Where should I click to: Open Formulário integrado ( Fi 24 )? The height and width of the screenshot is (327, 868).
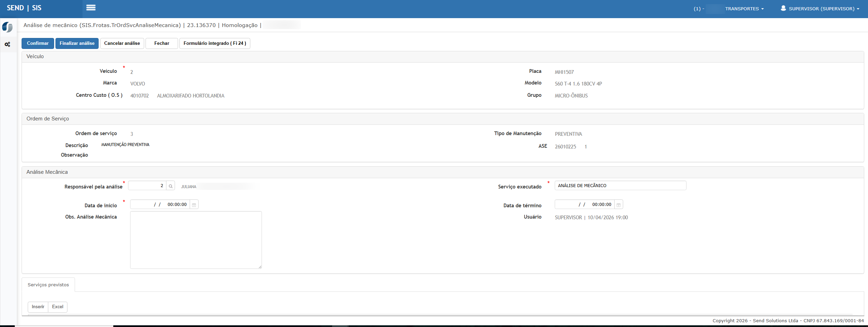pos(215,43)
